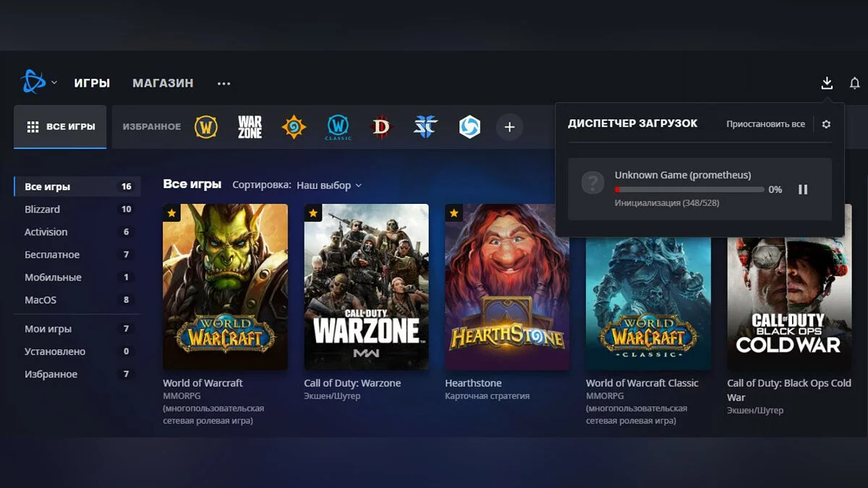Open the ИГРЫ tab
868x488 pixels.
pos(92,83)
